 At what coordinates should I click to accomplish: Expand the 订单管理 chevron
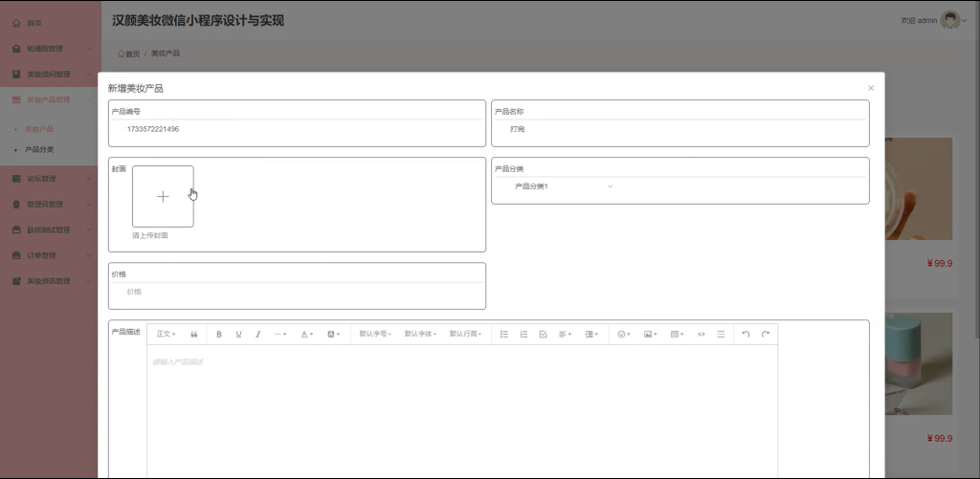tap(89, 255)
